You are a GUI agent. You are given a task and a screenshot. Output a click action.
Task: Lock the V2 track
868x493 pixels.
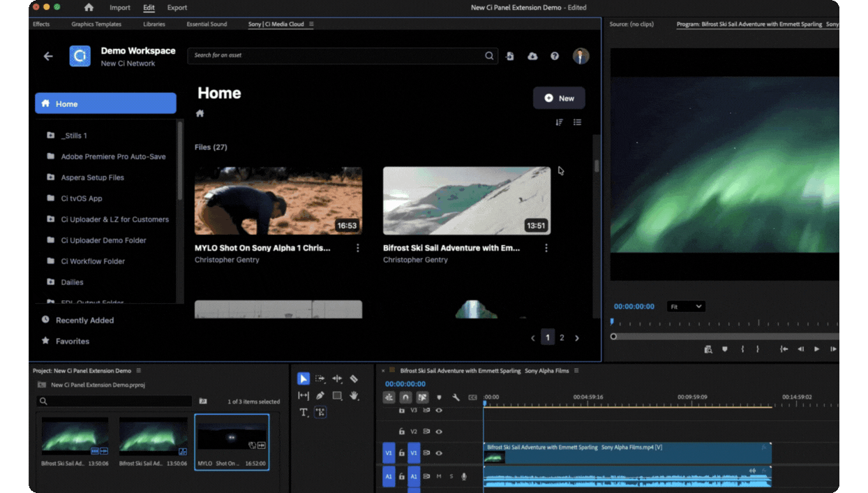[402, 432]
